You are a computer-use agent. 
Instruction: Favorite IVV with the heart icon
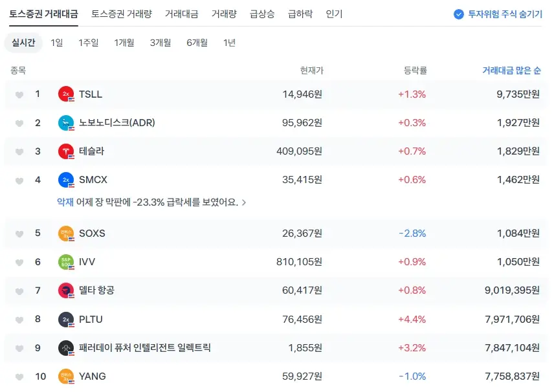coord(19,263)
